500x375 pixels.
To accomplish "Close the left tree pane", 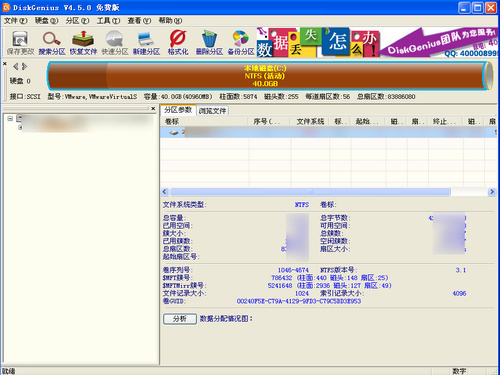I will click(153, 108).
